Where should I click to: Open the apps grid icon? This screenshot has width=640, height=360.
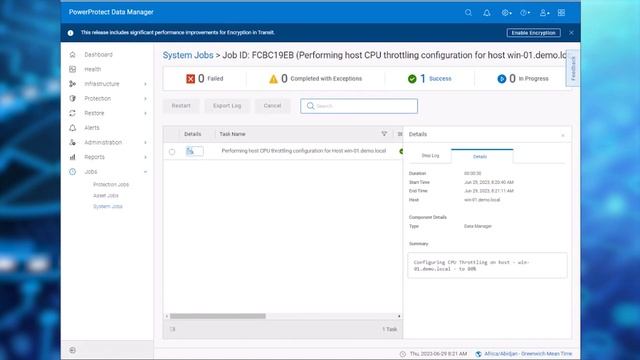(x=561, y=13)
